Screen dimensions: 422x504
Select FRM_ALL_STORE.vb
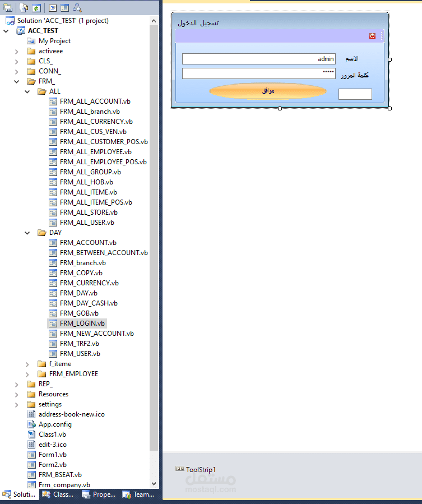pos(89,212)
